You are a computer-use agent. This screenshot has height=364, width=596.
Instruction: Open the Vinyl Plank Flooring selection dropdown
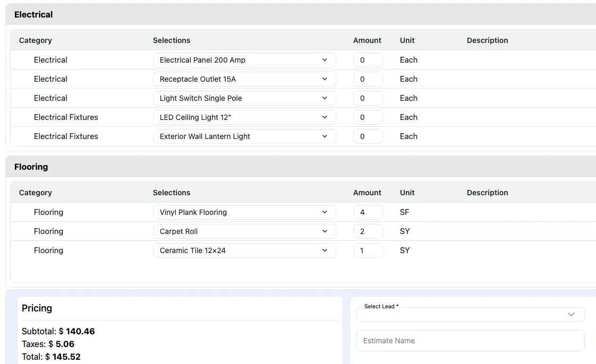(x=244, y=212)
